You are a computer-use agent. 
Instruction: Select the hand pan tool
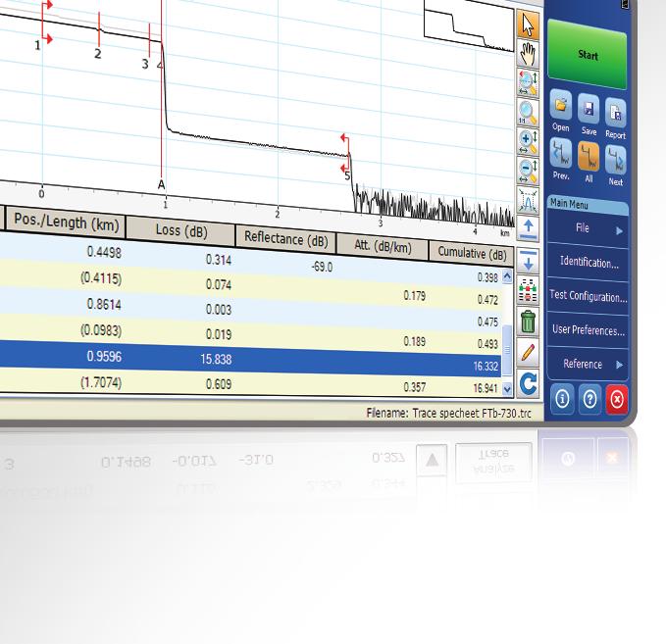point(528,54)
